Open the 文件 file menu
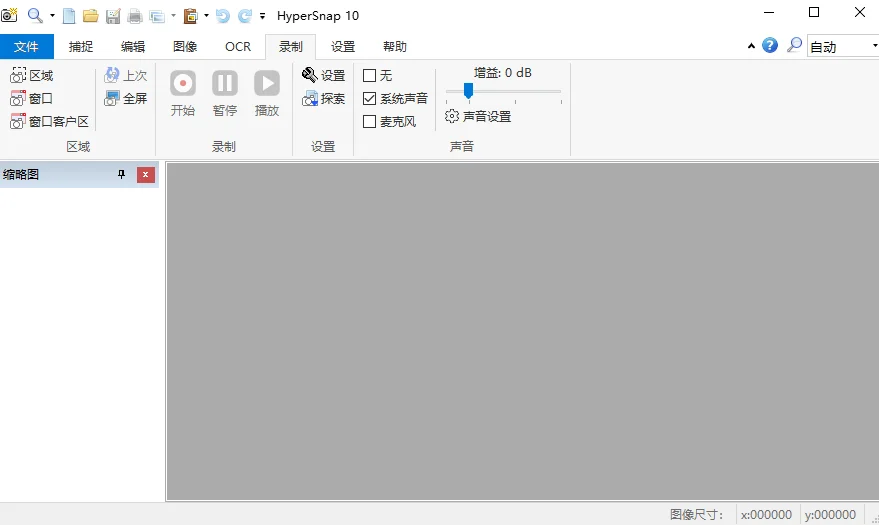 coord(26,47)
